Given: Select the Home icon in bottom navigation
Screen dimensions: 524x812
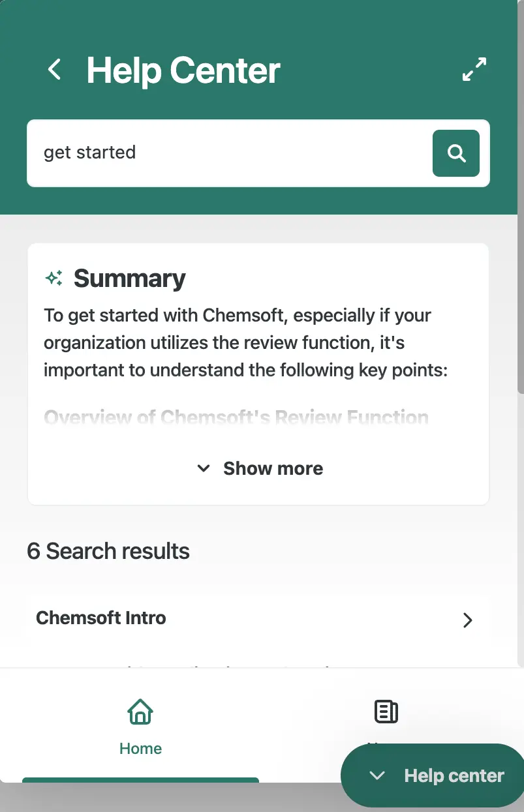Looking at the screenshot, I should coord(140,712).
